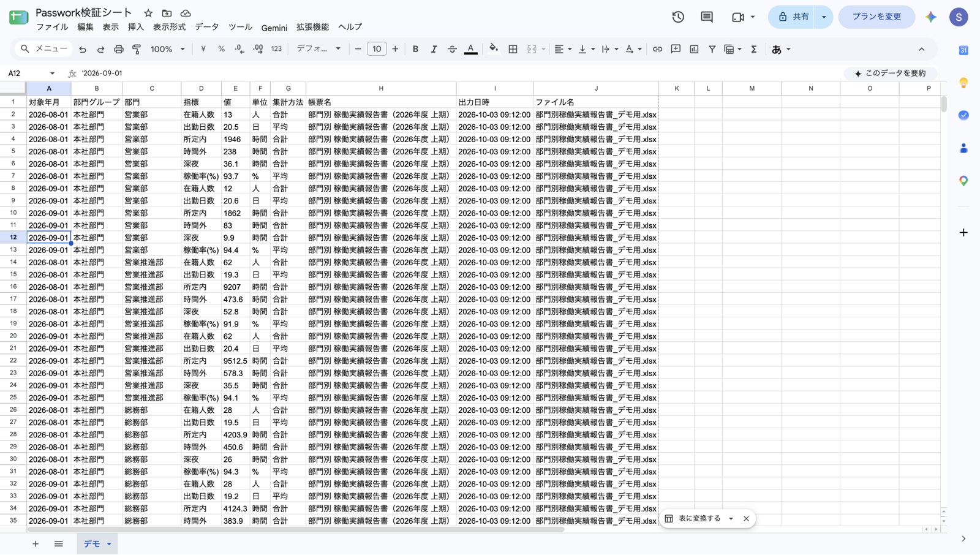The width and height of the screenshot is (980, 555).
Task: Open comments panel icon at top
Action: [x=707, y=17]
